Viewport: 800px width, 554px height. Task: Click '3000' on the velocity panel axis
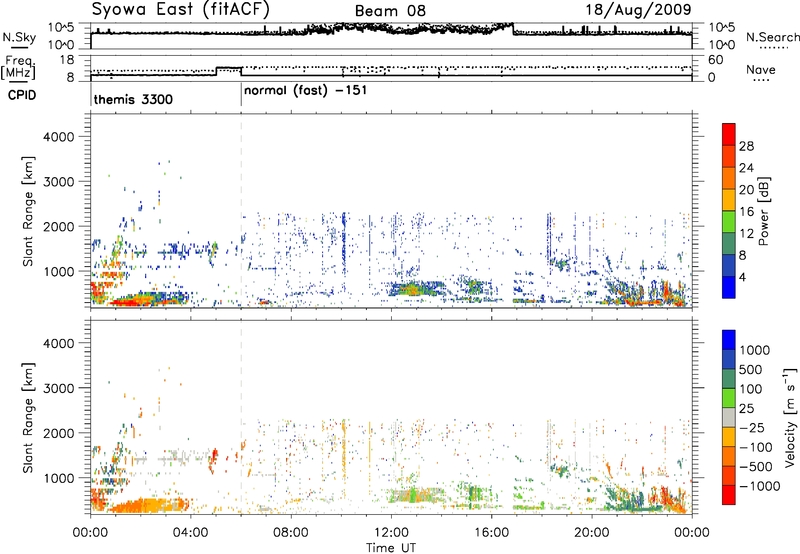click(59, 388)
